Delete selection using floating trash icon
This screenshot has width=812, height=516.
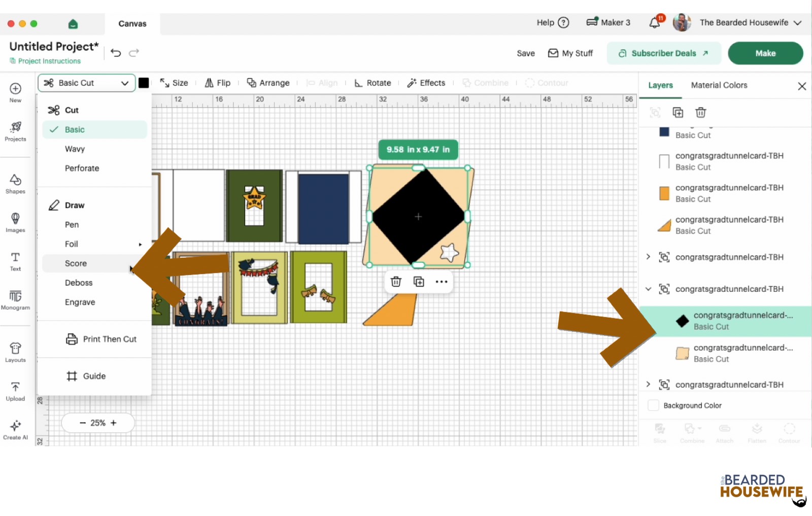click(x=396, y=282)
